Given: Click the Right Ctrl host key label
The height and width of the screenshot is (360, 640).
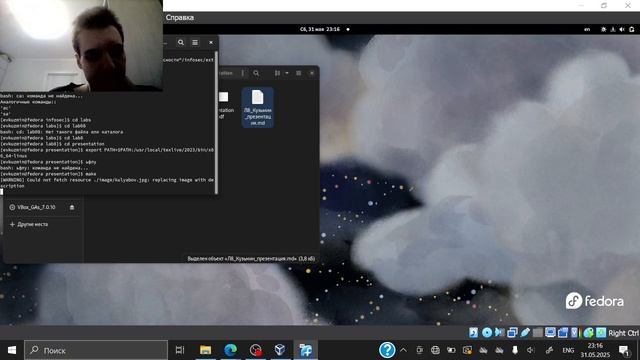Looking at the screenshot, I should [x=623, y=333].
